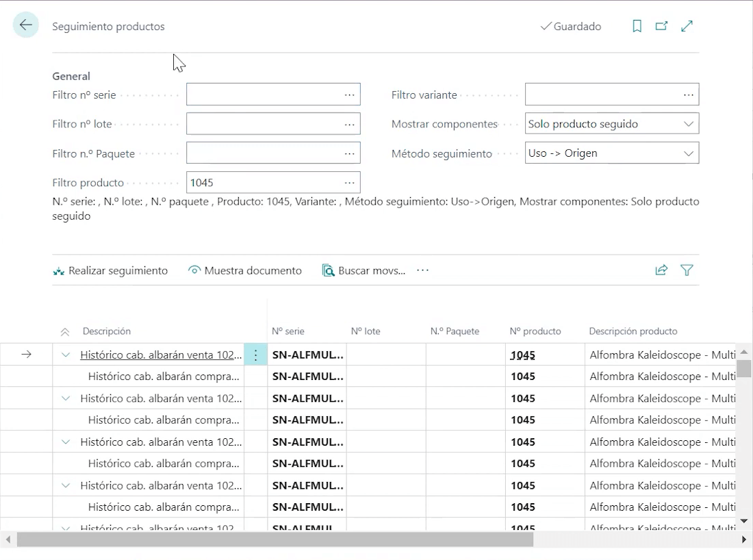Collapse the second Histórico albarán venta row
Screen dimensions: 753x560
pos(66,398)
